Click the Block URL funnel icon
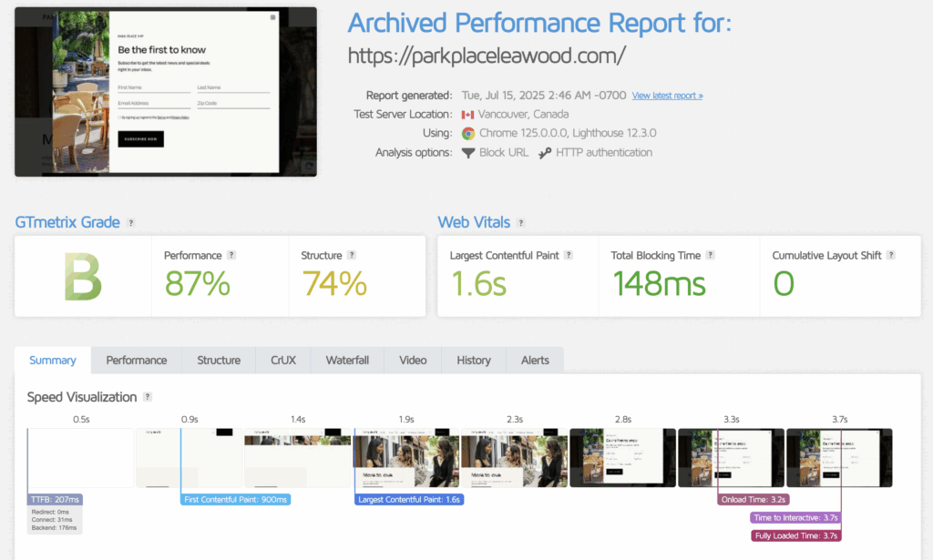 pos(468,153)
